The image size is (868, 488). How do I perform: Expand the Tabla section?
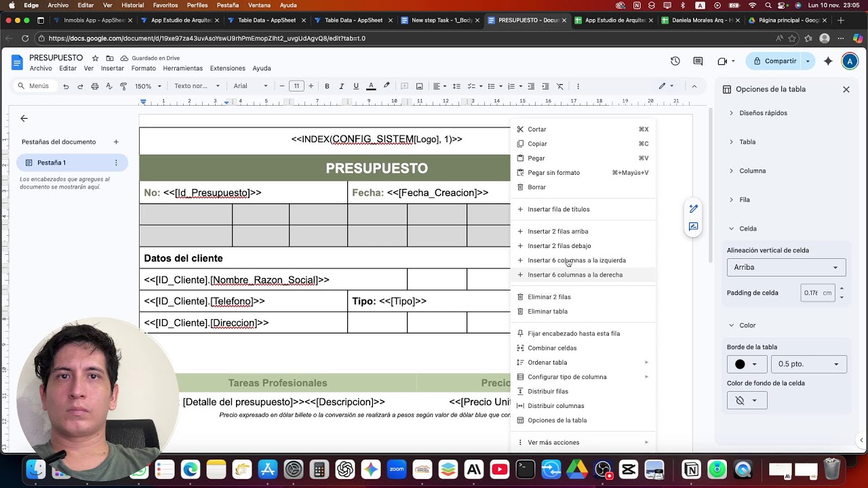pos(742,142)
